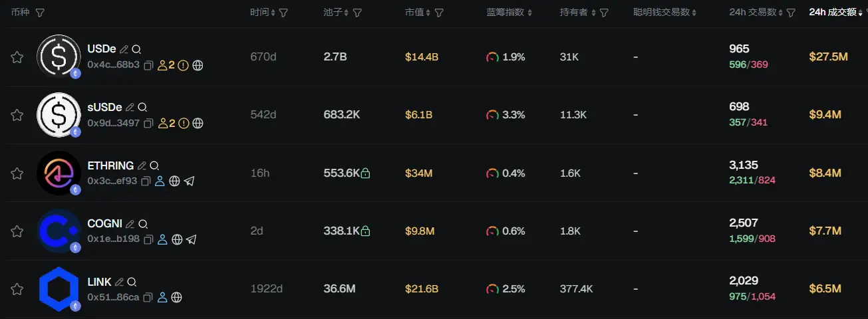Search USDe using the magnifier icon
Screen dimensions: 868x319
tap(136, 49)
